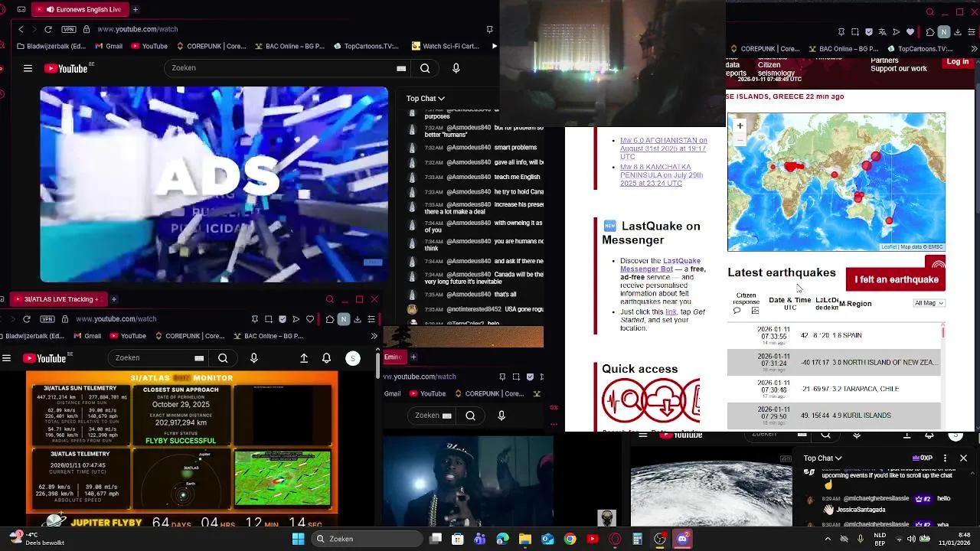Open the LastQuake Messenger Bot link

(660, 265)
